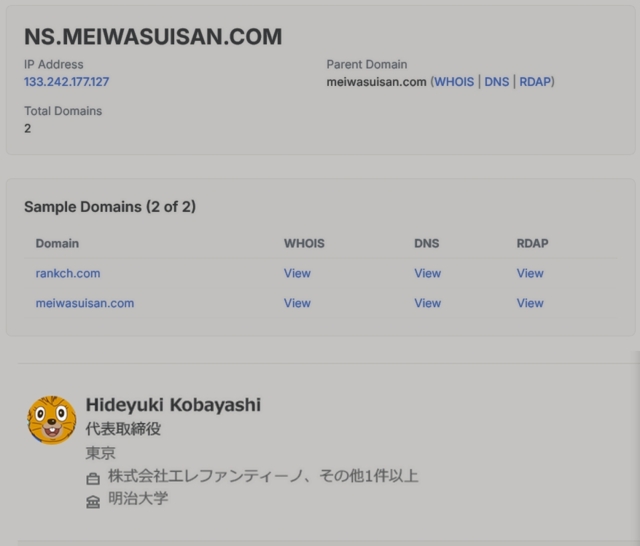The image size is (640, 546).
Task: Open DNS link for parent domain
Action: pyautogui.click(x=497, y=82)
